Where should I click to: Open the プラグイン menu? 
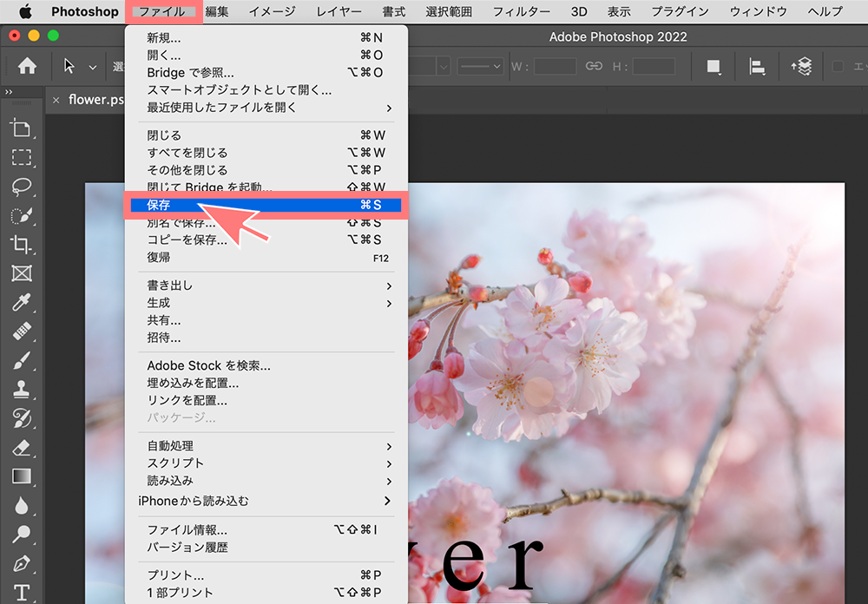coord(680,11)
